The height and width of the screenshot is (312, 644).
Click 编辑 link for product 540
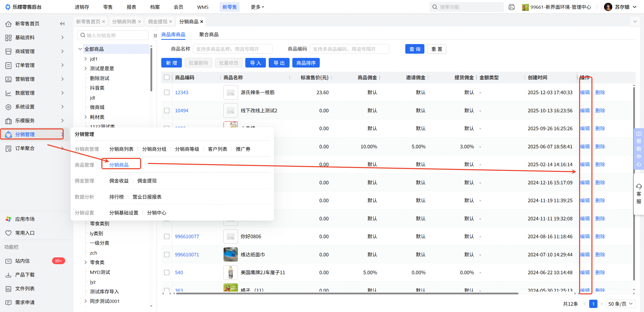tap(585, 272)
